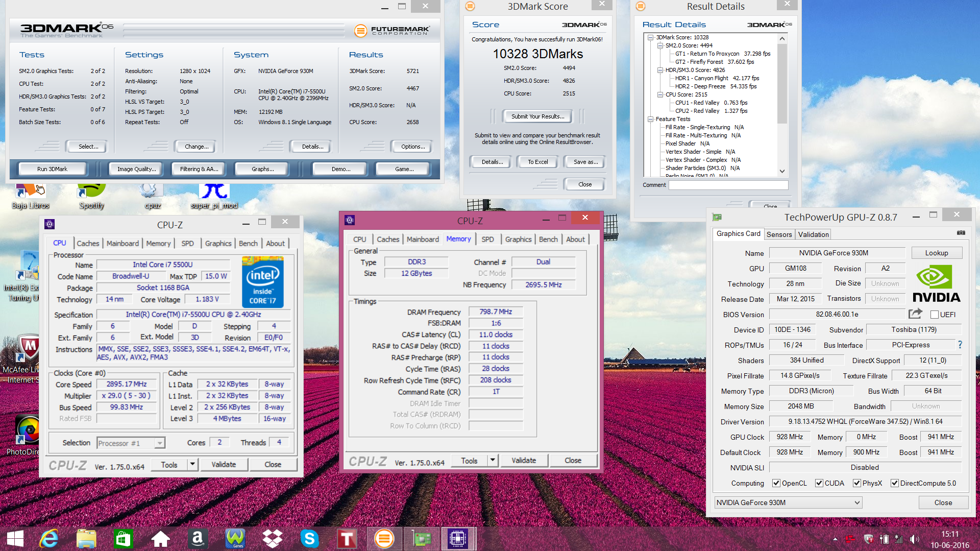Toggle the CUDA checkbox
980x551 pixels.
[x=819, y=483]
